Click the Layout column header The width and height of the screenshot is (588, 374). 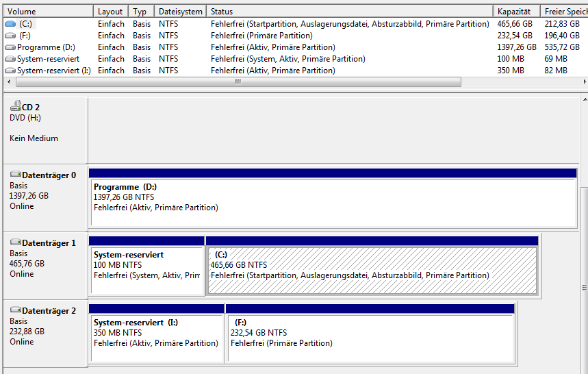point(110,12)
